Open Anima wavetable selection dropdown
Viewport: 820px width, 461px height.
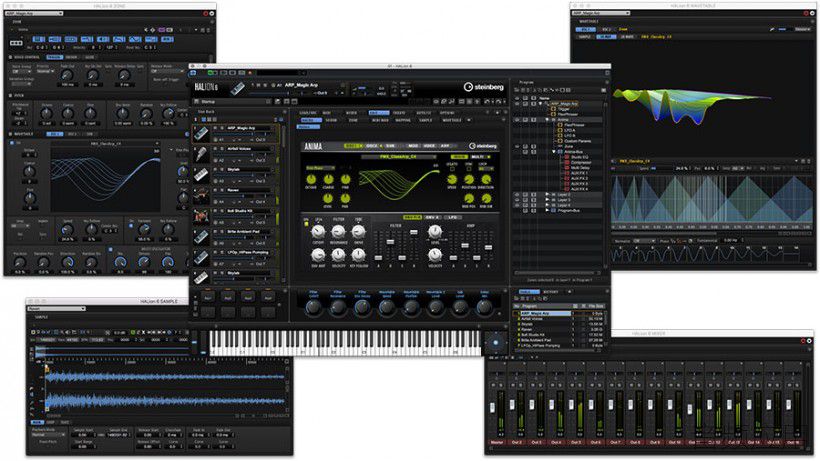tap(400, 157)
